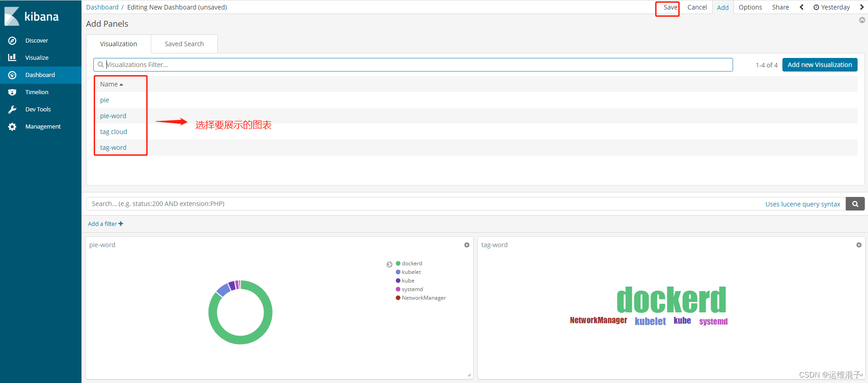Click the Kibana logo

click(x=32, y=17)
